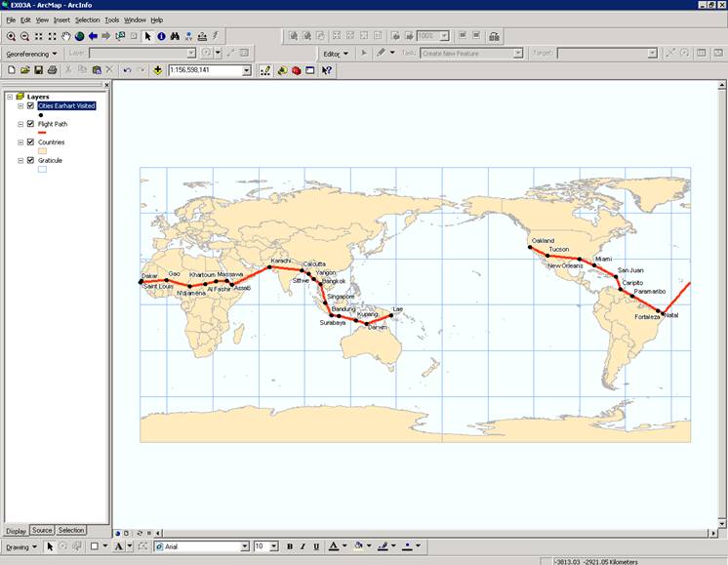Open the Selection menu
Screen dimensions: 728x565
(87, 20)
